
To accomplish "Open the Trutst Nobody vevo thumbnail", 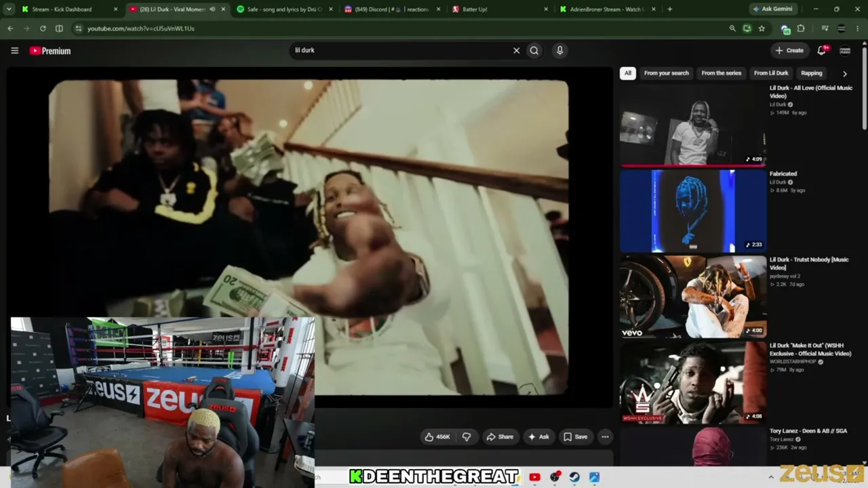I will click(x=693, y=297).
